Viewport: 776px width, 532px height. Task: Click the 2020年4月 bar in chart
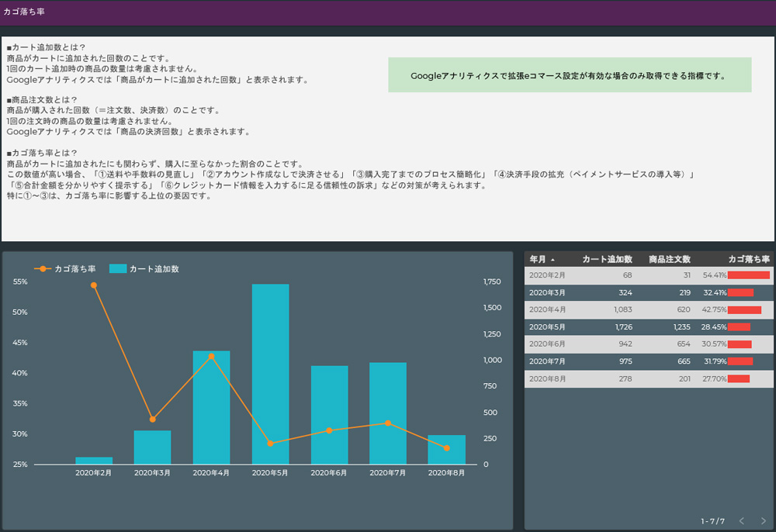211,408
